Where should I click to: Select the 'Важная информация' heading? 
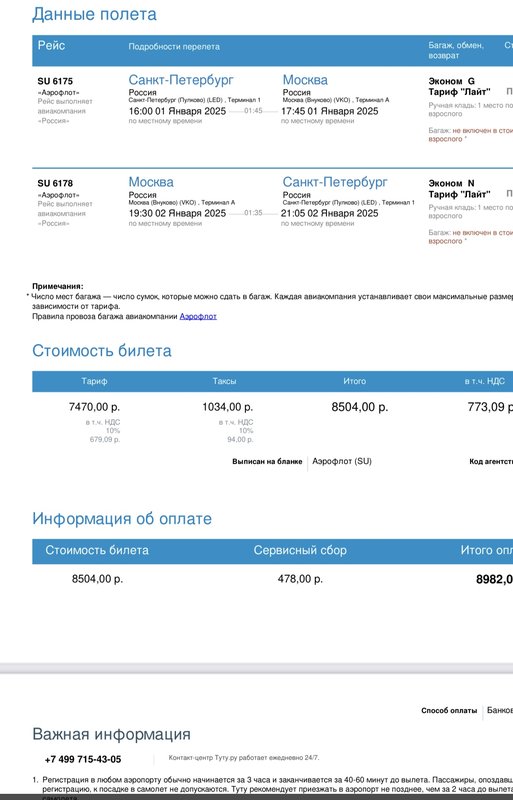tap(111, 734)
